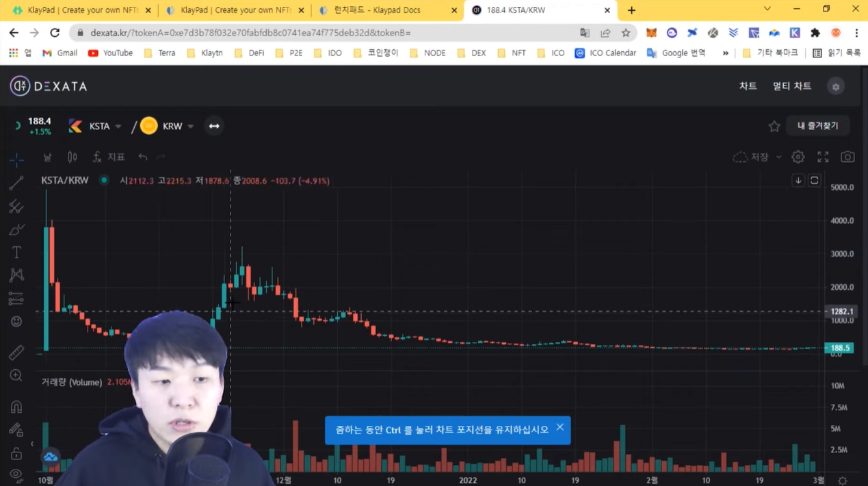Activate the zoom in tool
Image resolution: width=868 pixels, height=486 pixels.
pos(16,375)
